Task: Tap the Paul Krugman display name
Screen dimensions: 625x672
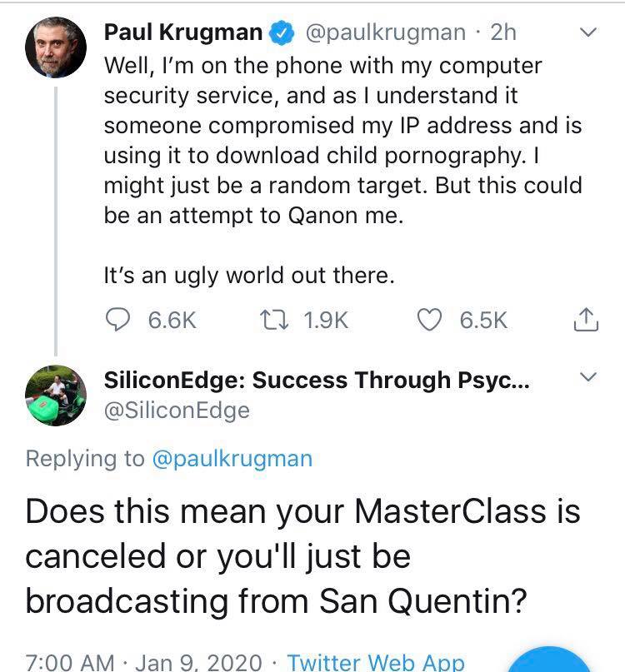Action: 183,32
